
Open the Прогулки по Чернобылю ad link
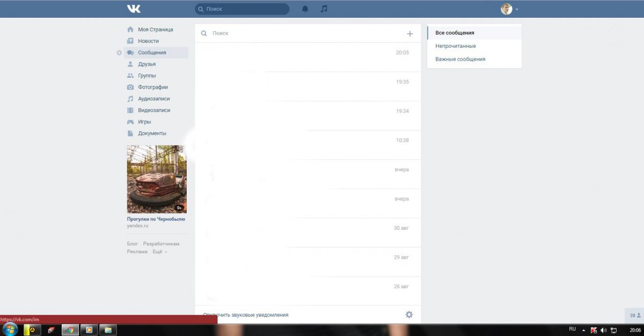[156, 219]
